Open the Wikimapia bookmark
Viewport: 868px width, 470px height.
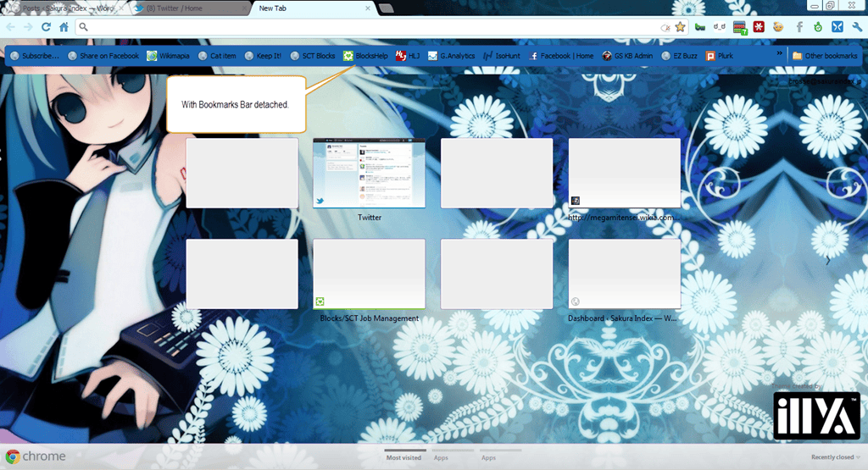click(x=169, y=56)
